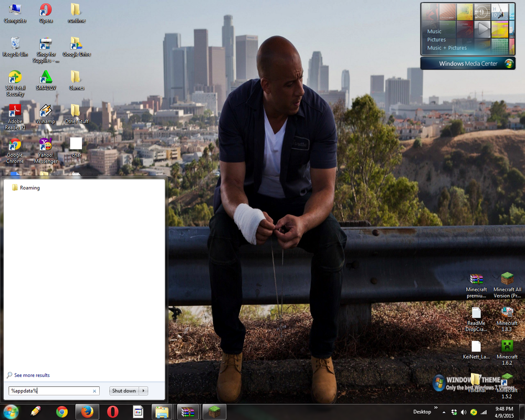Launch Windows Media Center from the gadget

[x=468, y=64]
